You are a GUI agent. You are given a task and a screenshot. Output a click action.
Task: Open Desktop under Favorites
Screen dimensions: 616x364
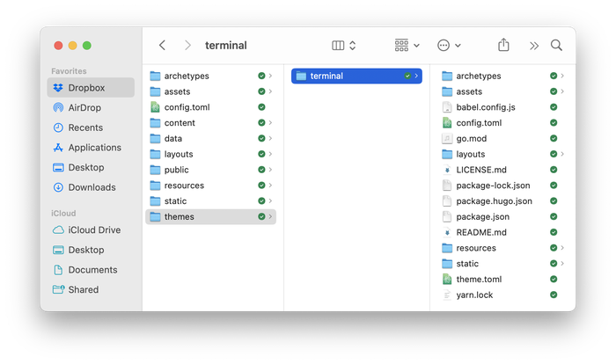point(91,168)
